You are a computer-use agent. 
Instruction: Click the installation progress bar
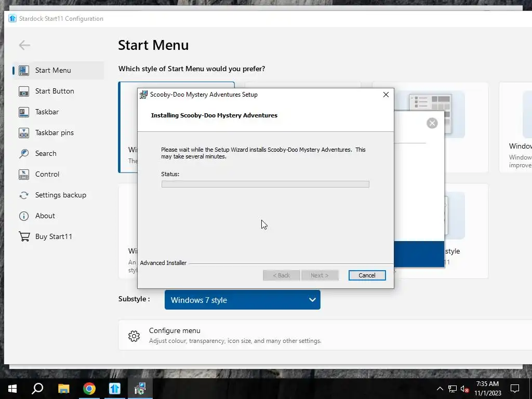point(265,184)
